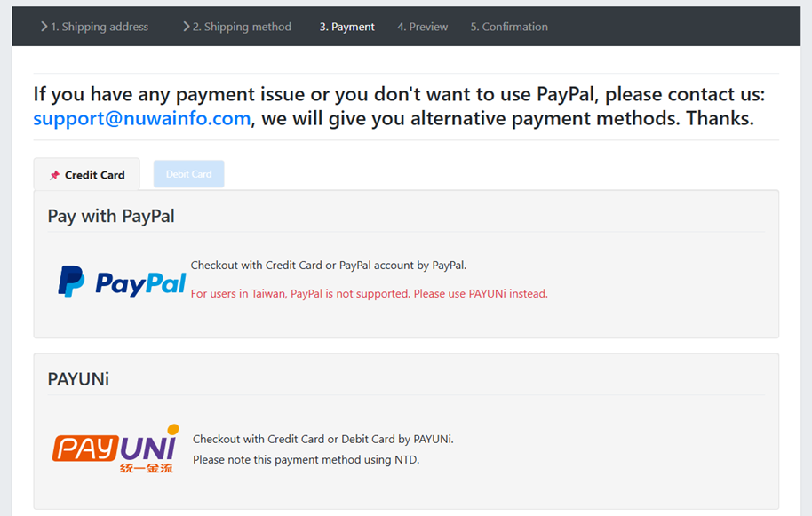Go back to step 1 Shipping address
This screenshot has height=516, width=812.
[99, 27]
